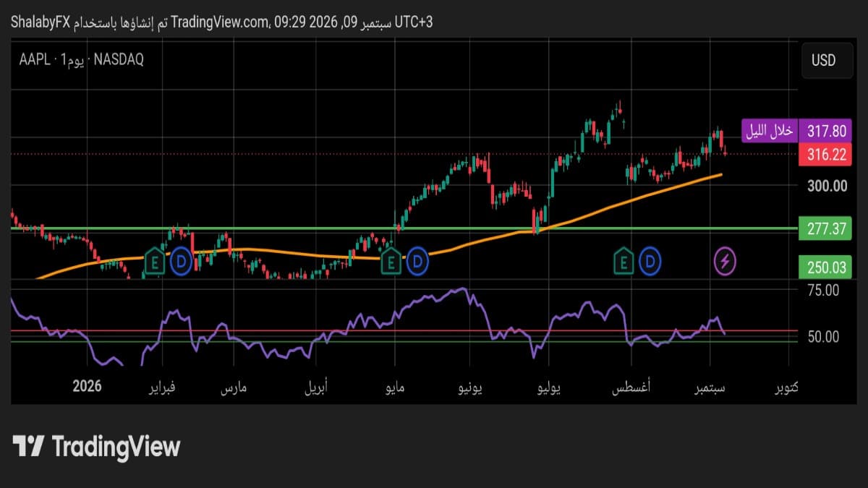Click the purple 317.80 overnight price label
The image size is (868, 488).
coord(826,131)
